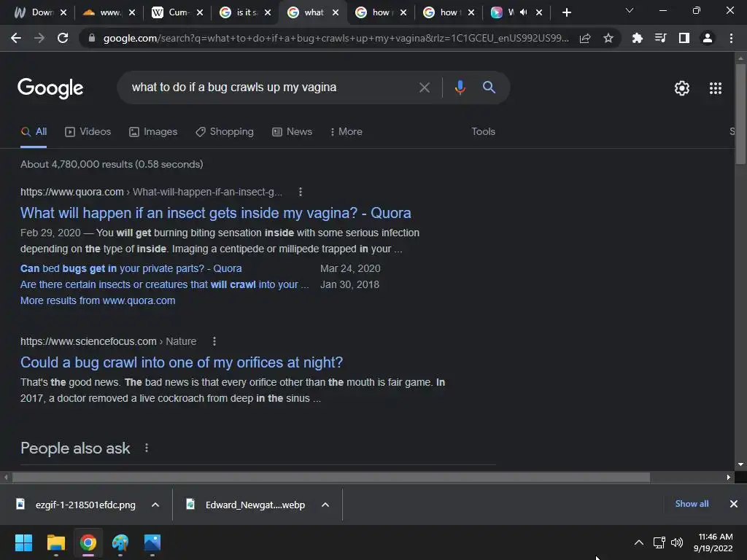The width and height of the screenshot is (747, 560).
Task: Show hidden system tray icons
Action: click(x=639, y=542)
